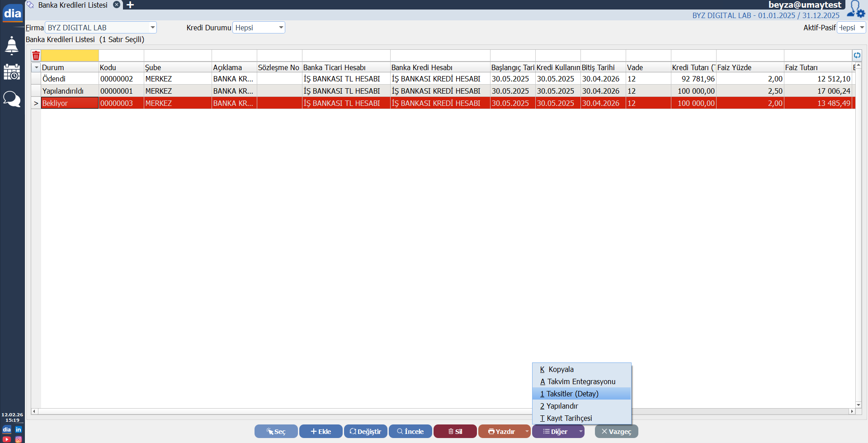Open the Aktif-Pasif dropdown
This screenshot has height=443, width=868.
pyautogui.click(x=862, y=28)
